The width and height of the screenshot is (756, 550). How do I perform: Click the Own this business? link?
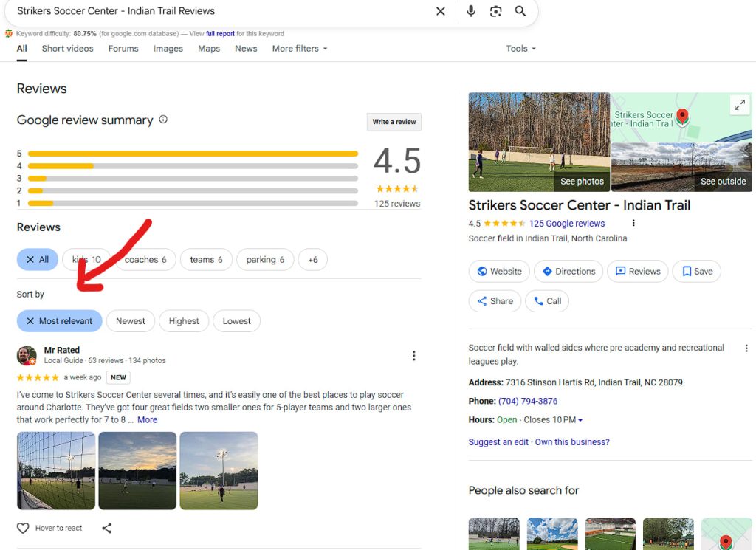(572, 442)
